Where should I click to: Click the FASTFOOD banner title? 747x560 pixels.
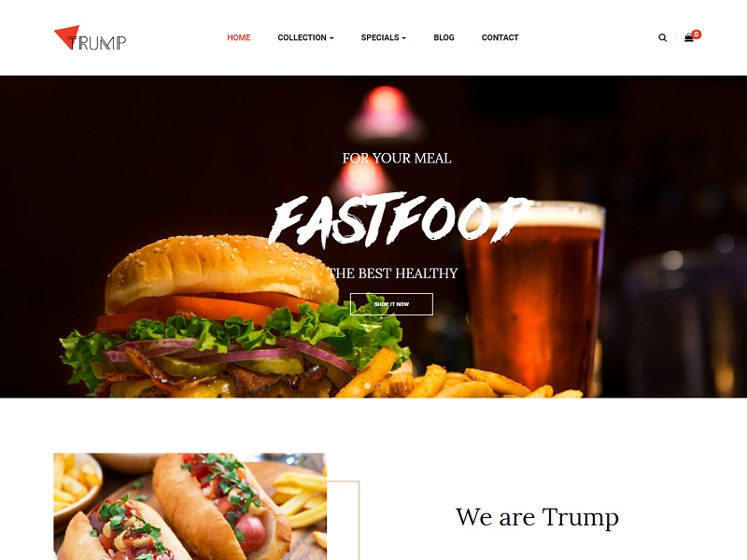click(x=400, y=220)
